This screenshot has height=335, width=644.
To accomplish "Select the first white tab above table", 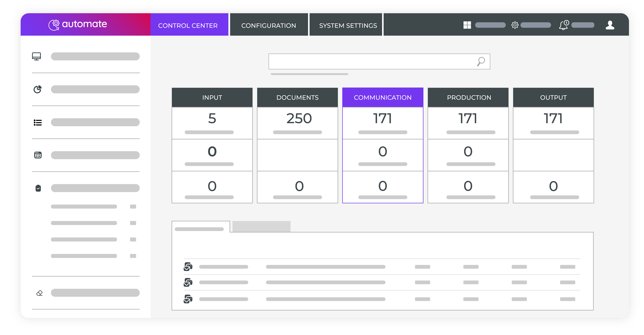I will pyautogui.click(x=201, y=227).
